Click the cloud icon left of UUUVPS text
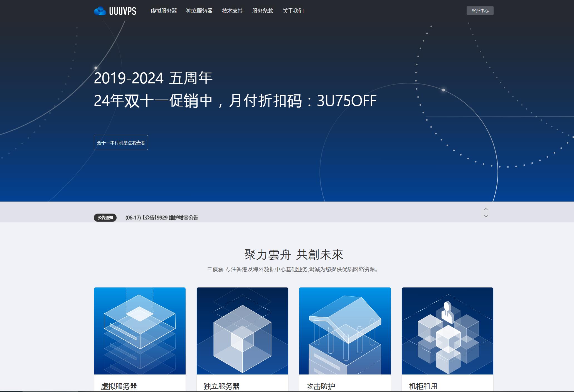This screenshot has height=392, width=574. (100, 11)
